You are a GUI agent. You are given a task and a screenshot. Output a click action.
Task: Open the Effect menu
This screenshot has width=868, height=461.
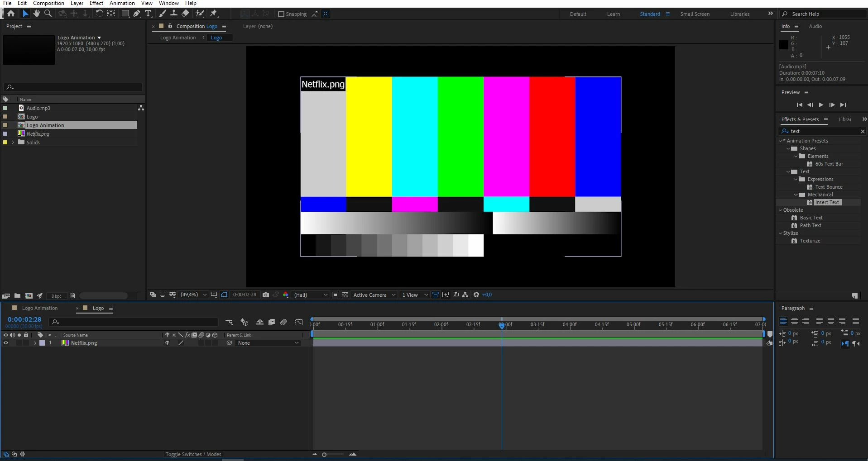pos(96,3)
